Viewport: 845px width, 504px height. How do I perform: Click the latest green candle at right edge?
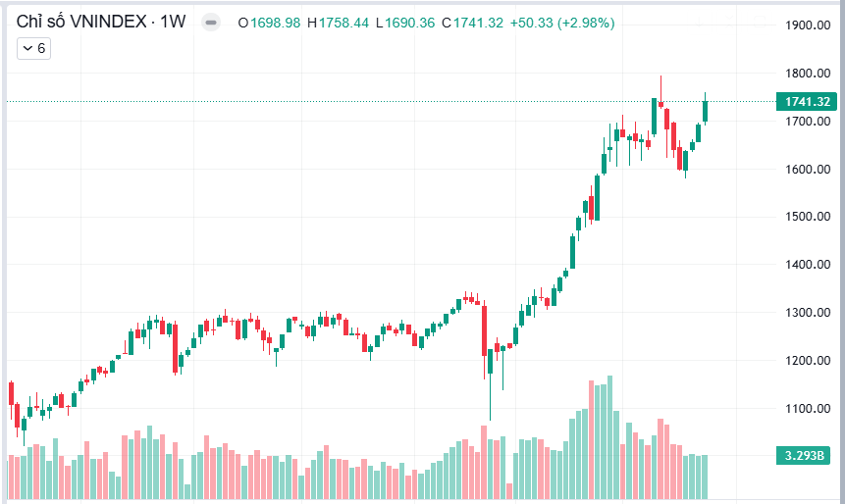[705, 109]
